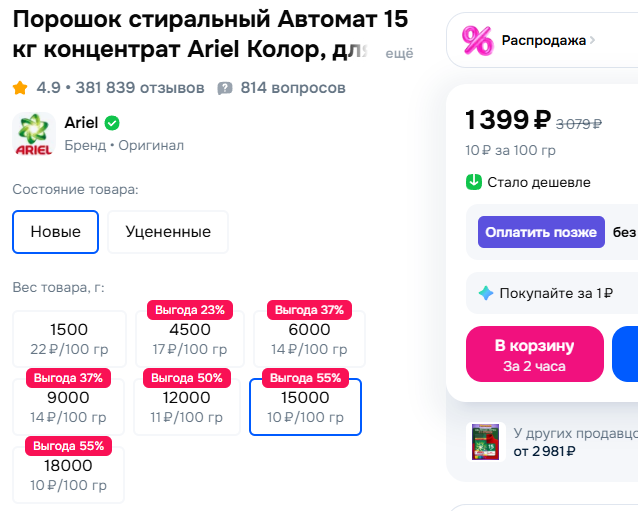Select the Новые condition option
Screen dimensions: 638x511
point(55,232)
